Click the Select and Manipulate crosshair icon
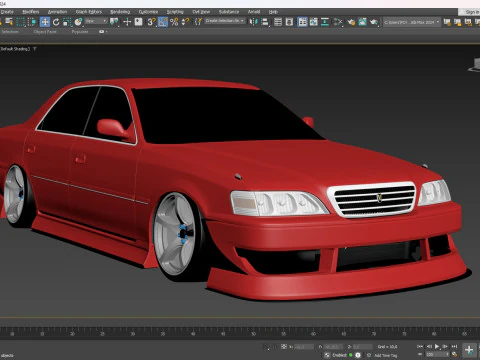Image resolution: width=480 pixels, height=360 pixels. [x=127, y=22]
